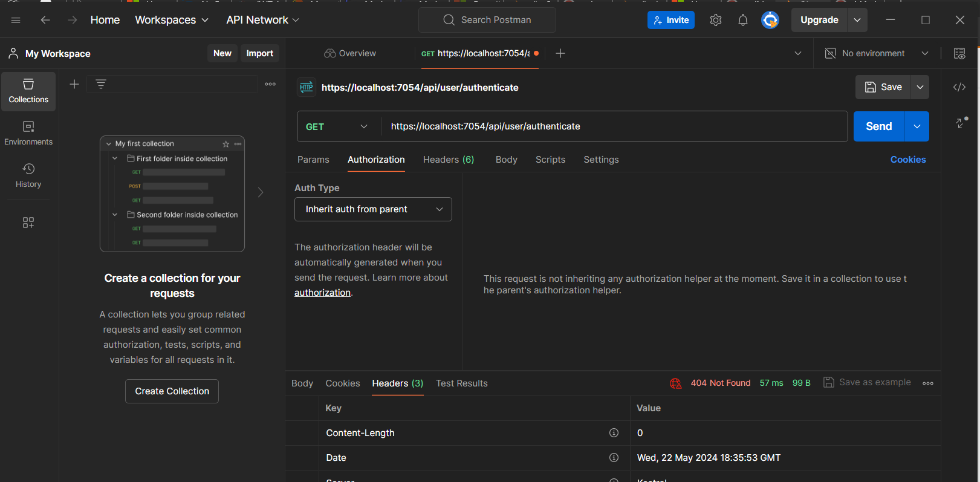Open the environment quick look icon
This screenshot has height=482, width=980.
tap(959, 53)
